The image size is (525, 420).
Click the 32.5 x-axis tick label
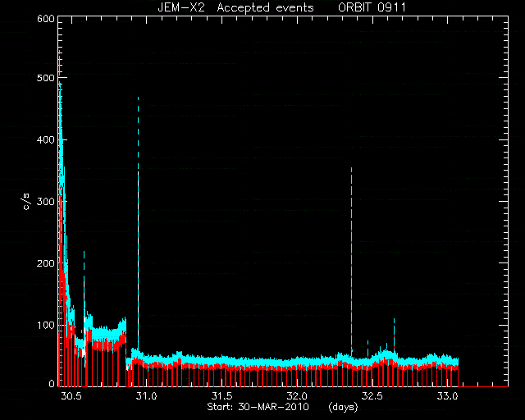pyautogui.click(x=372, y=396)
